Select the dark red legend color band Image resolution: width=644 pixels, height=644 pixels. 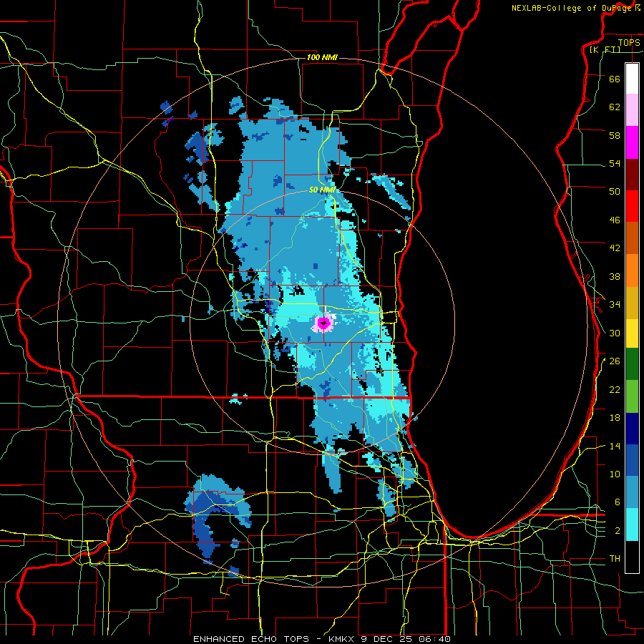click(x=632, y=175)
